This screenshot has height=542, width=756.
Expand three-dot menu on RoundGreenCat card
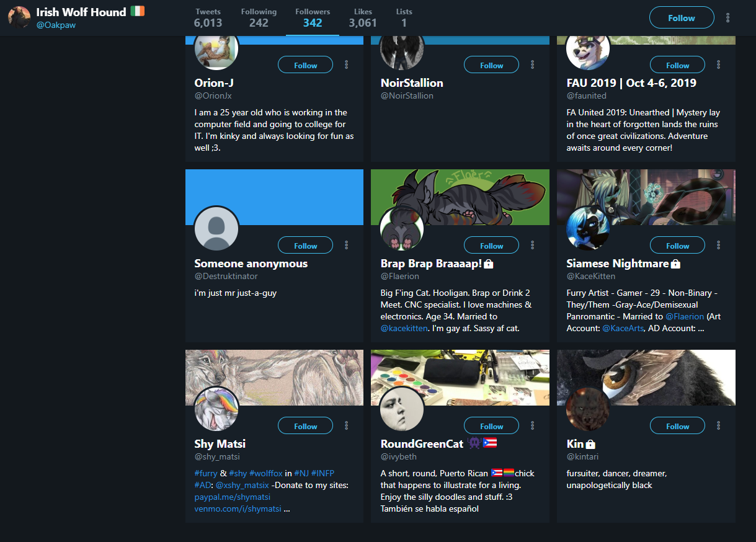pyautogui.click(x=532, y=425)
